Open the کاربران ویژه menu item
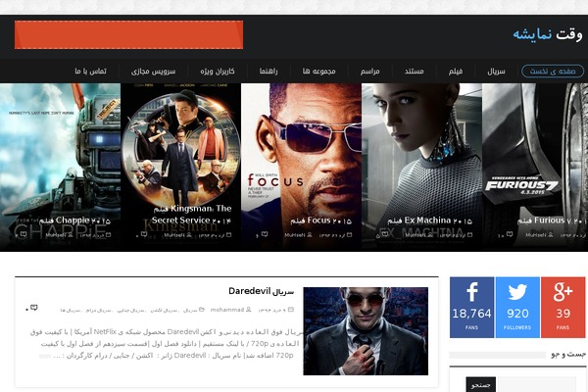 (x=218, y=72)
